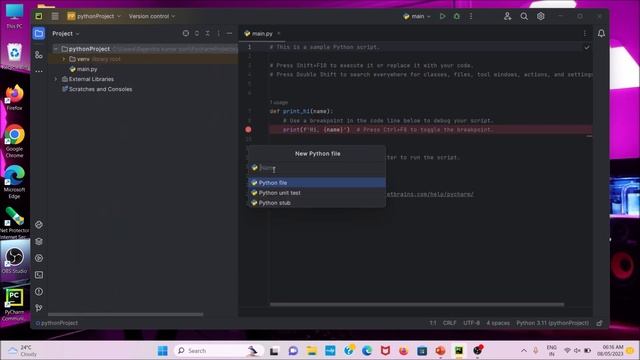The image size is (640, 360).
Task: Open the Terminal tool window
Action: click(39, 275)
